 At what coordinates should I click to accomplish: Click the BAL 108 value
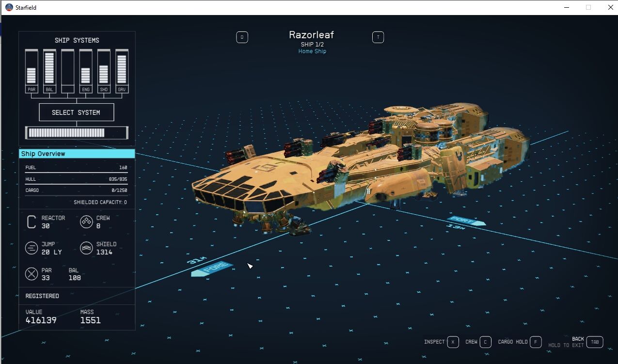pyautogui.click(x=75, y=274)
